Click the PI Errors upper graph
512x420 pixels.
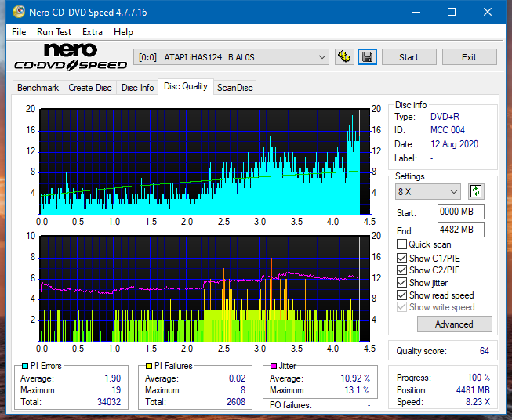pyautogui.click(x=205, y=162)
